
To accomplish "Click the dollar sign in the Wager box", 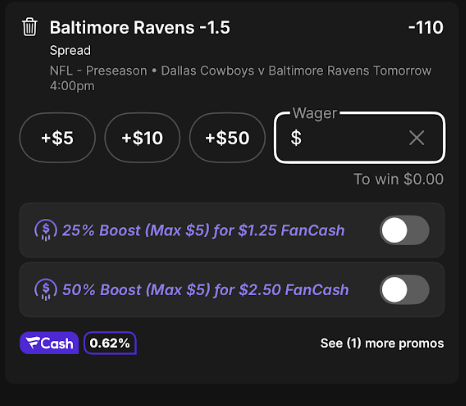I will (x=296, y=138).
